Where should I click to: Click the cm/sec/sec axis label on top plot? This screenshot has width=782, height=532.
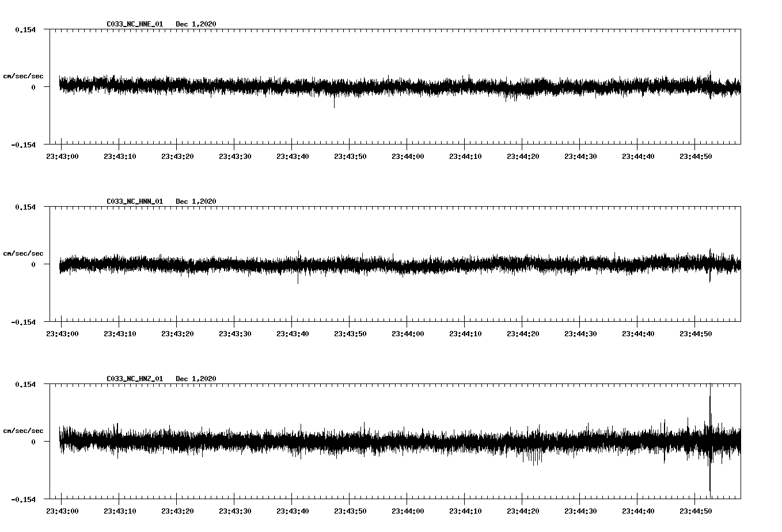(x=24, y=75)
